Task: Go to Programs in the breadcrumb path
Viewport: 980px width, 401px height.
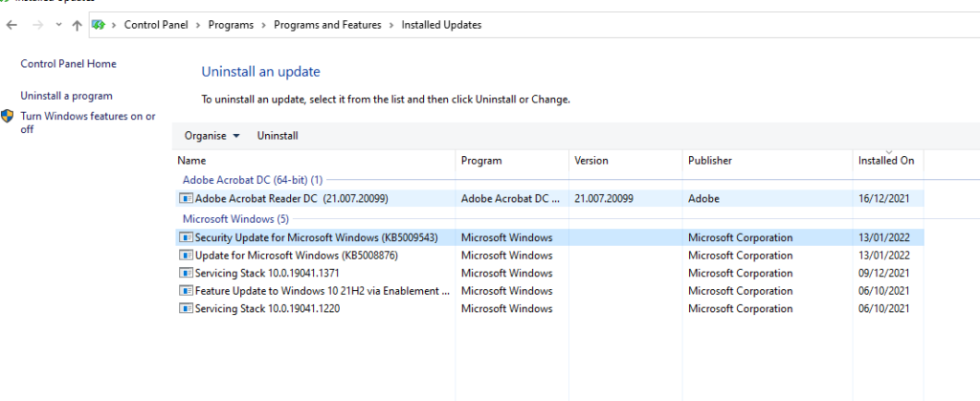Action: pyautogui.click(x=231, y=25)
